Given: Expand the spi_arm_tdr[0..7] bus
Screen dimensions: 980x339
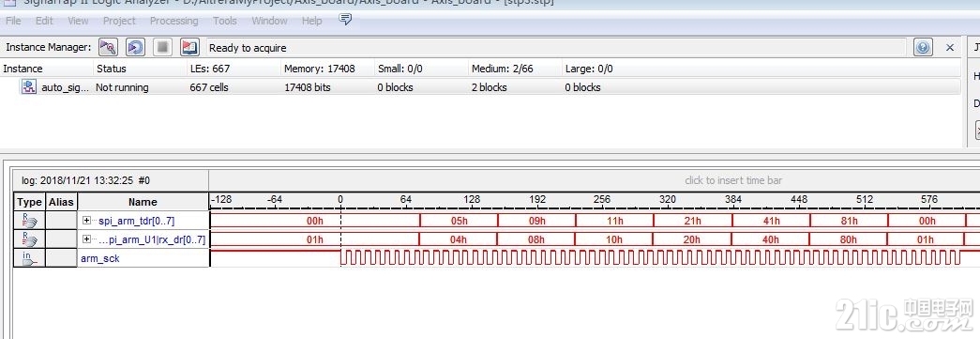Looking at the screenshot, I should [87, 221].
